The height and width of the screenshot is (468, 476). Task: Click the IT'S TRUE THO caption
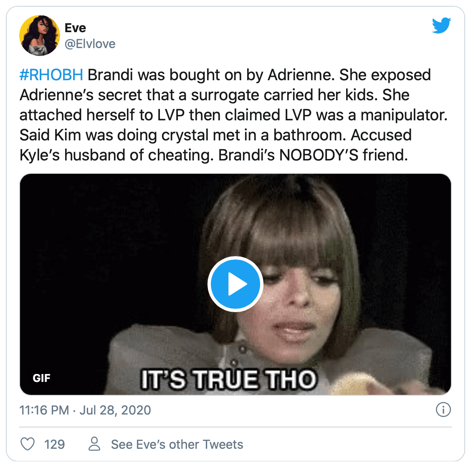229,379
